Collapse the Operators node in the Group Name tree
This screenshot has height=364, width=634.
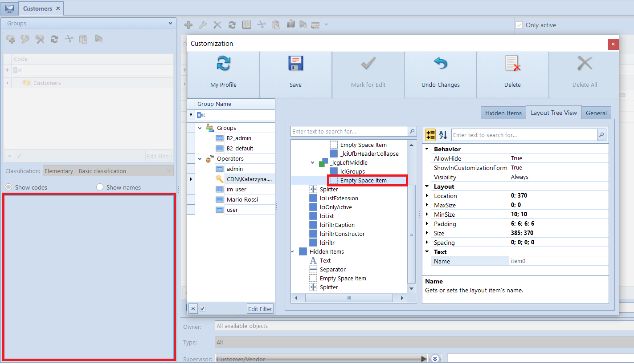(x=200, y=158)
